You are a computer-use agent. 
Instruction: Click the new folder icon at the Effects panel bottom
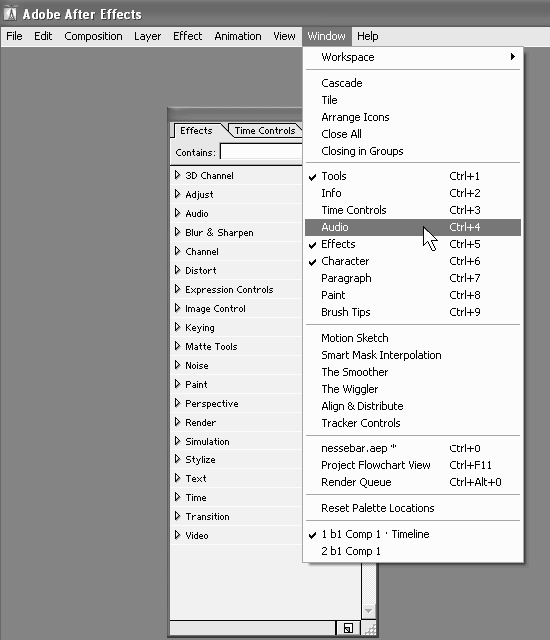[x=348, y=628]
